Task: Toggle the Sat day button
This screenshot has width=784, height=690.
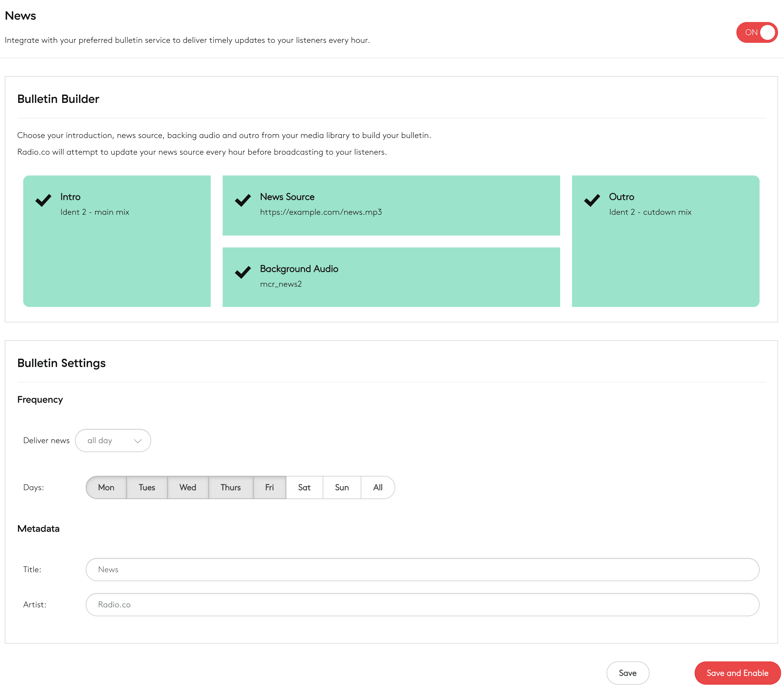Action: pyautogui.click(x=304, y=487)
